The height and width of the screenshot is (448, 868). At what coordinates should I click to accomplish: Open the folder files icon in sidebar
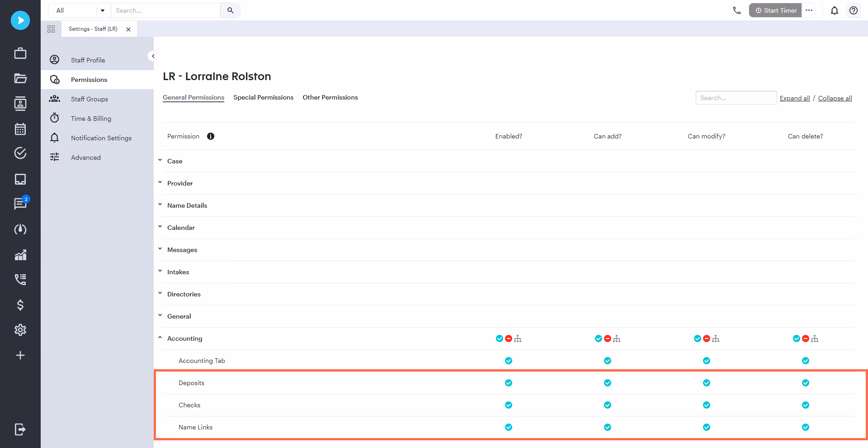tap(20, 78)
